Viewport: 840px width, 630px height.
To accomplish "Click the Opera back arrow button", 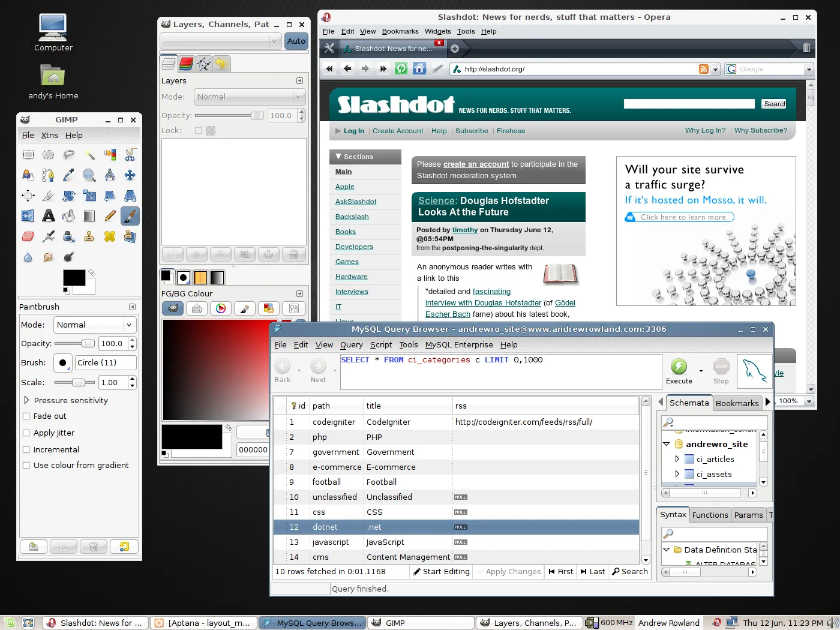I will coord(347,68).
